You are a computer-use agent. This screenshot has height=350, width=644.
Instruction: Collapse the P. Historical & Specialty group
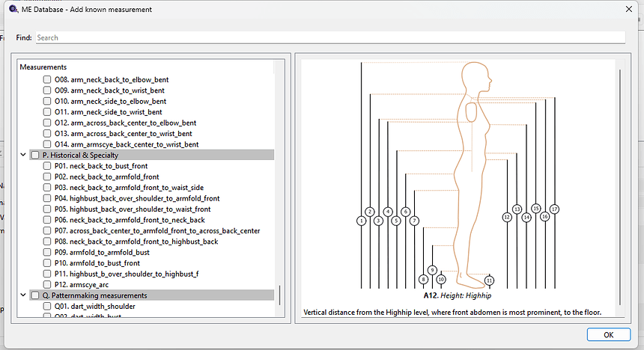pos(22,155)
